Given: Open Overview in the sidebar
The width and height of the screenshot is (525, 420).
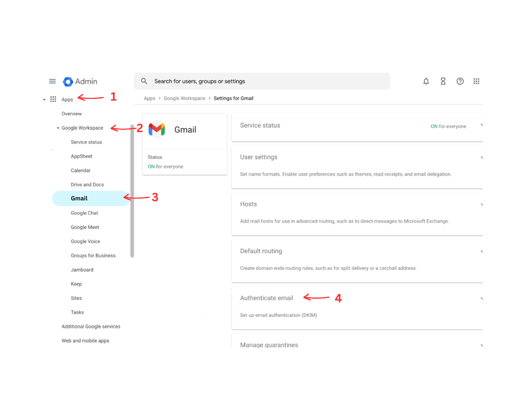Looking at the screenshot, I should [x=72, y=114].
